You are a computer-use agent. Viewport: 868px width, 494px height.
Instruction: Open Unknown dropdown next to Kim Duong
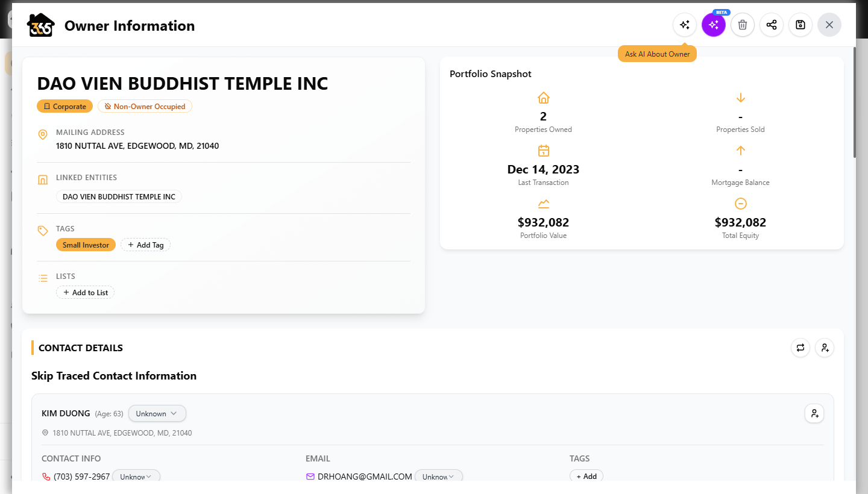[x=157, y=413]
